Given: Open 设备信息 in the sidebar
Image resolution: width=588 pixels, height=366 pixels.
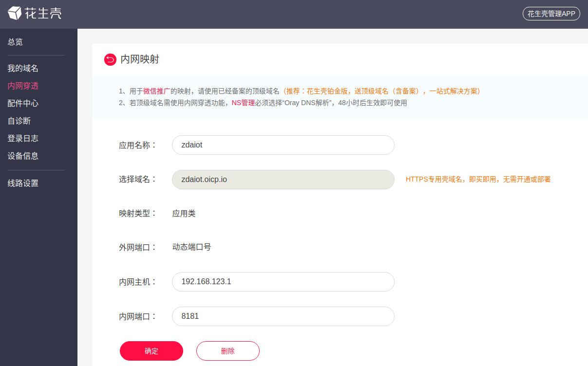Looking at the screenshot, I should pyautogui.click(x=23, y=156).
